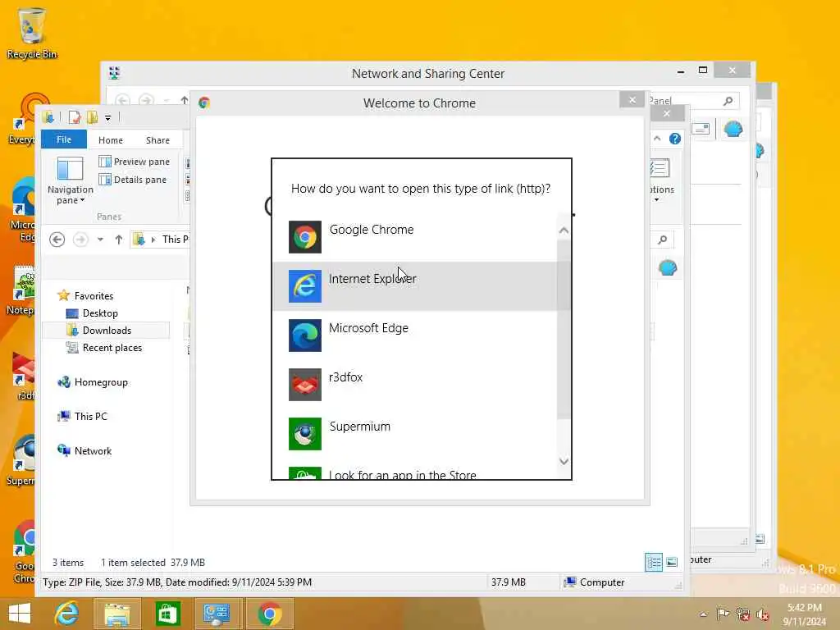Go back in Network and Sharing Center
Image resolution: width=840 pixels, height=630 pixels.
pos(122,100)
